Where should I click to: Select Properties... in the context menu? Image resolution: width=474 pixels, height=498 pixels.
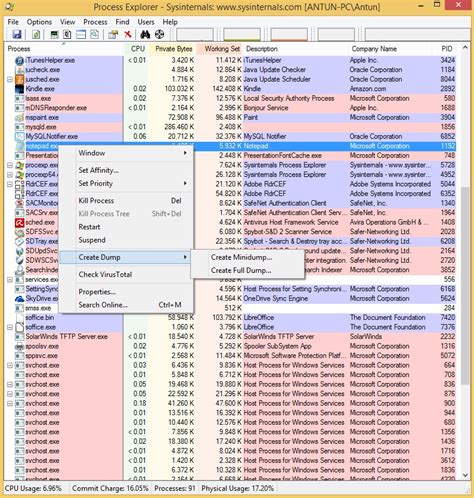tap(126, 292)
